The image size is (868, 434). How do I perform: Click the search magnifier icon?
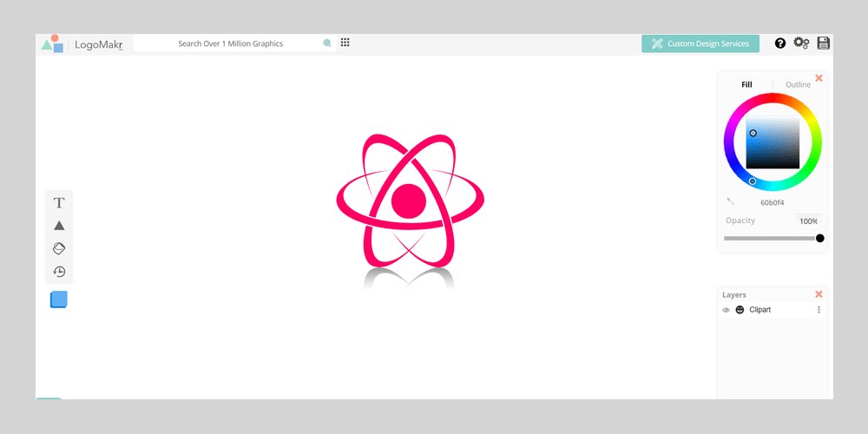coord(327,43)
